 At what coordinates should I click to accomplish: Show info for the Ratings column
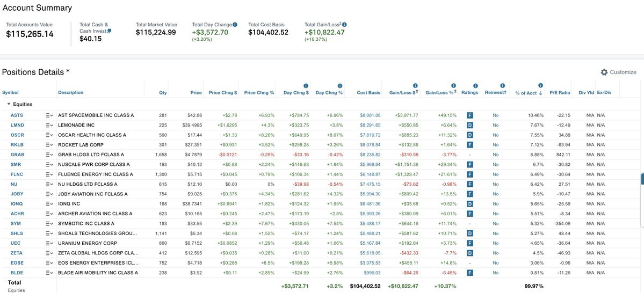tap(475, 86)
